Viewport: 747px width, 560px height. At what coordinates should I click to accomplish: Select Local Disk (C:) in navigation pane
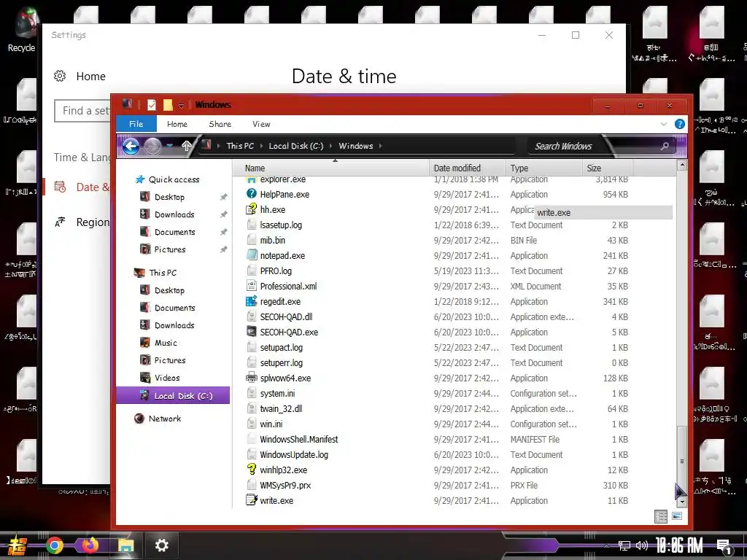pyautogui.click(x=173, y=396)
